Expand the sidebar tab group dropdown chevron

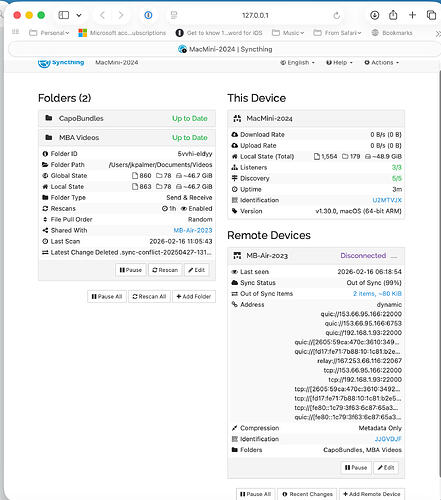click(x=79, y=15)
